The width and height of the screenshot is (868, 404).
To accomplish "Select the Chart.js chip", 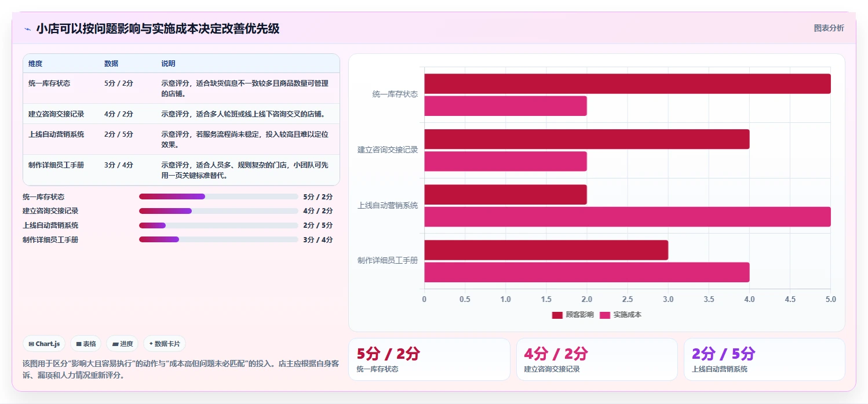I will click(x=45, y=344).
